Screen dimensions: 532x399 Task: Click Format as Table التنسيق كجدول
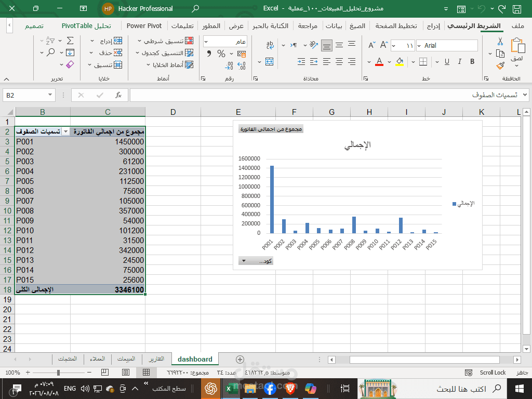(x=164, y=53)
